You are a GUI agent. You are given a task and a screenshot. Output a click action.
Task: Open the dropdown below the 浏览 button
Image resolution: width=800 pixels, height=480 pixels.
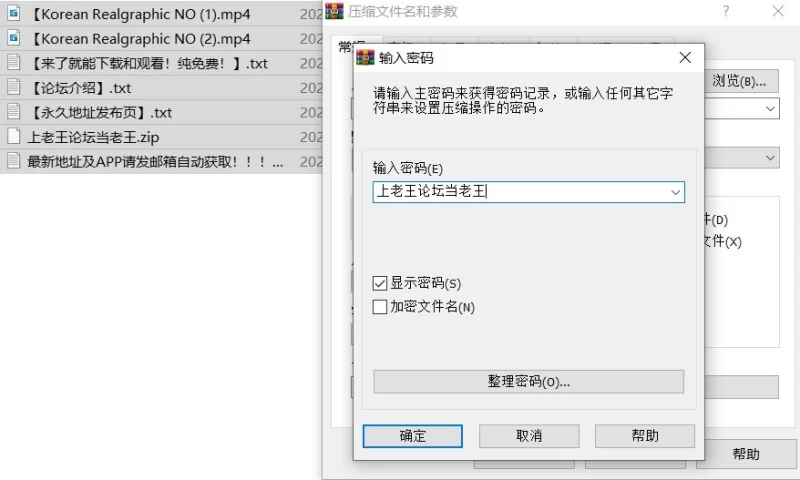pos(770,109)
